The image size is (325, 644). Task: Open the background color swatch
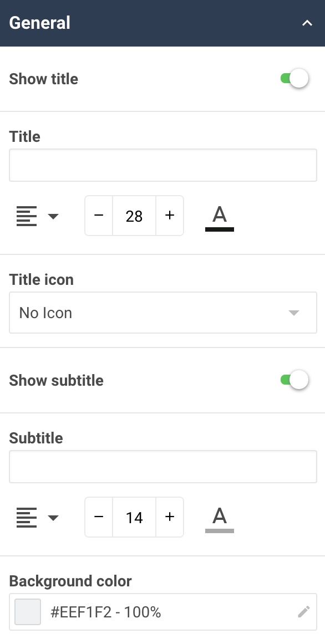pos(27,612)
